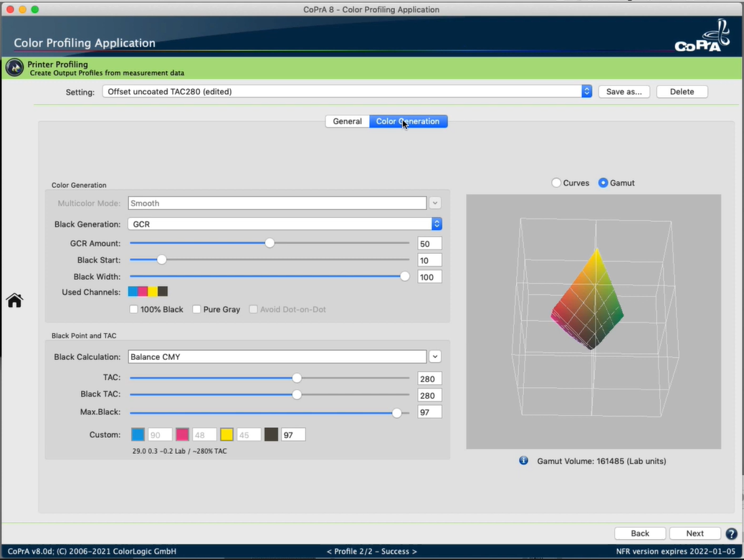Click the magenta custom color swatch
The image size is (744, 560).
pyautogui.click(x=183, y=435)
